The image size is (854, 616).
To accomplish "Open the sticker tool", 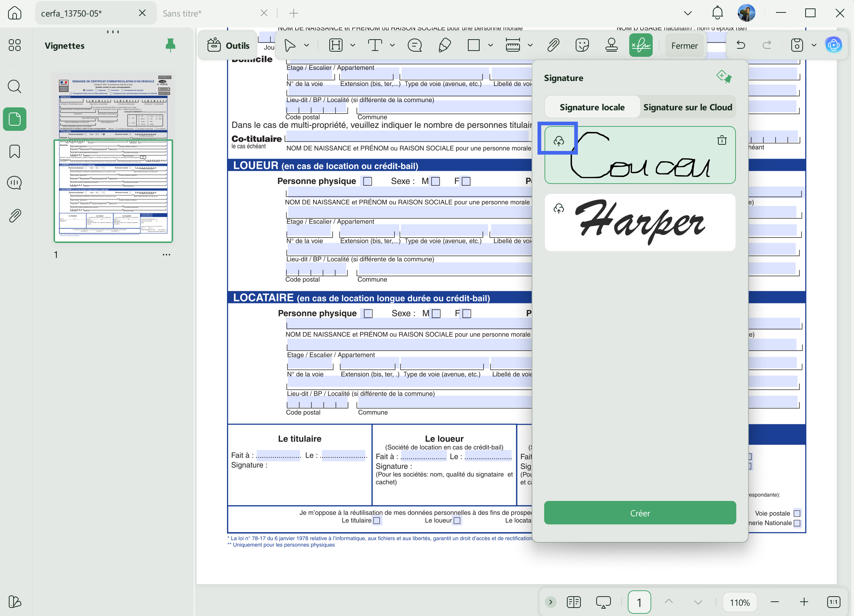I will coord(582,45).
